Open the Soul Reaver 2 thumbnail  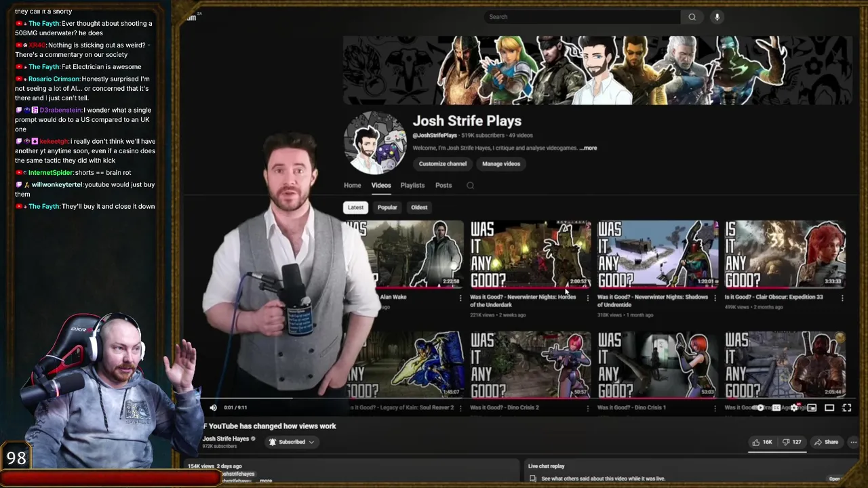click(403, 365)
